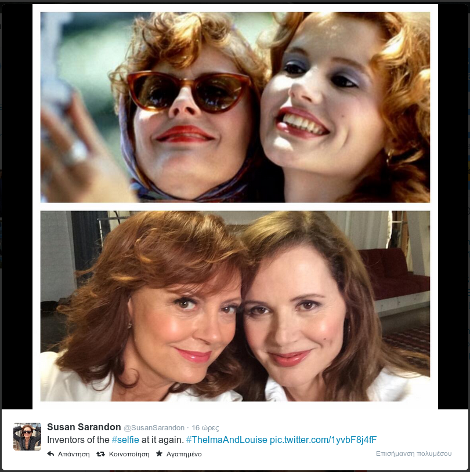Click the retweet arrows icon
The height and width of the screenshot is (472, 470).
click(x=100, y=454)
